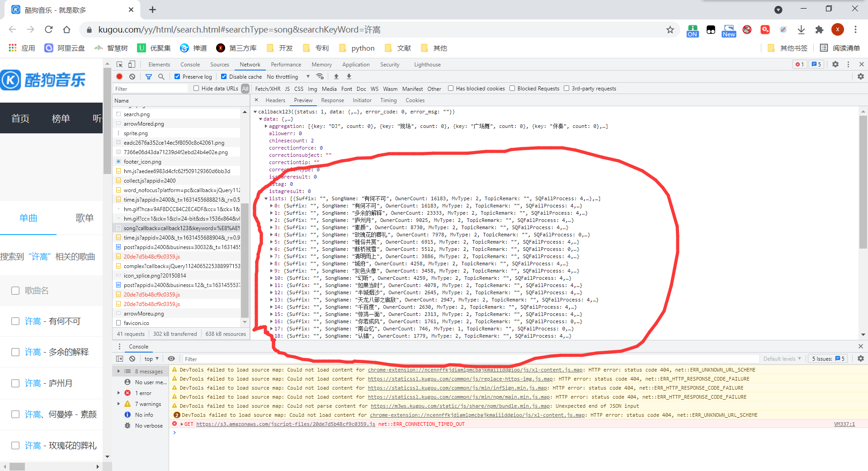Bookmark this page star icon
Viewport: 868px width, 471px height.
670,30
